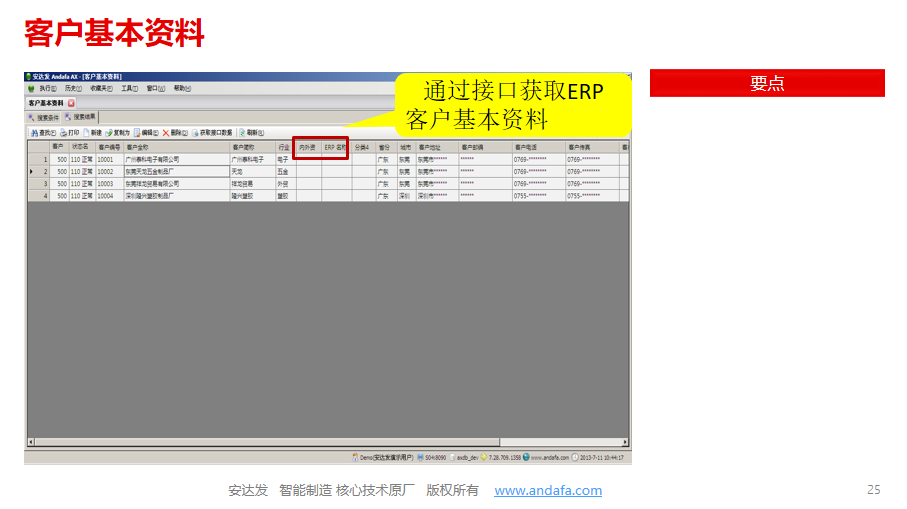This screenshot has height=509, width=907.
Task: Click the 客户全称 column header
Action: coord(137,147)
